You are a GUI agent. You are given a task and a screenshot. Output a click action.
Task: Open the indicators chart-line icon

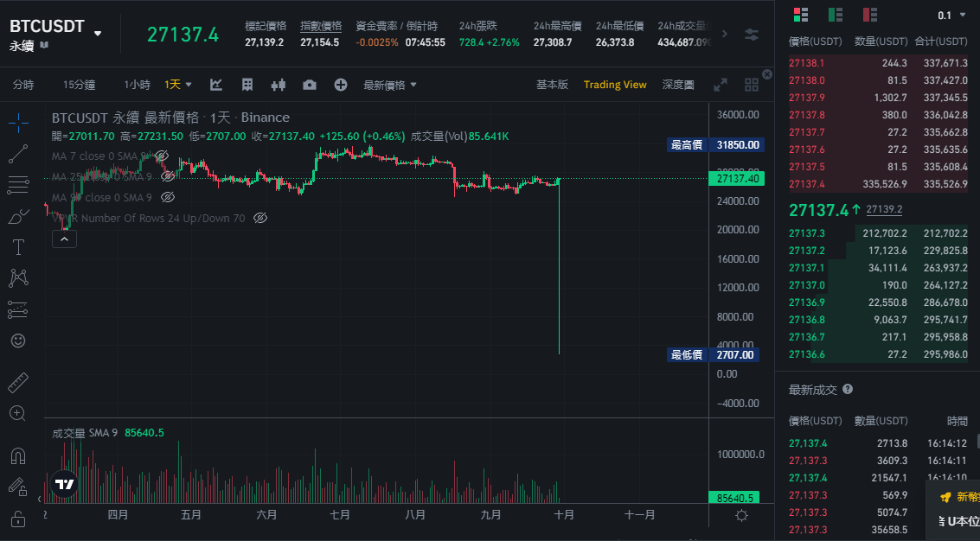[x=216, y=85]
